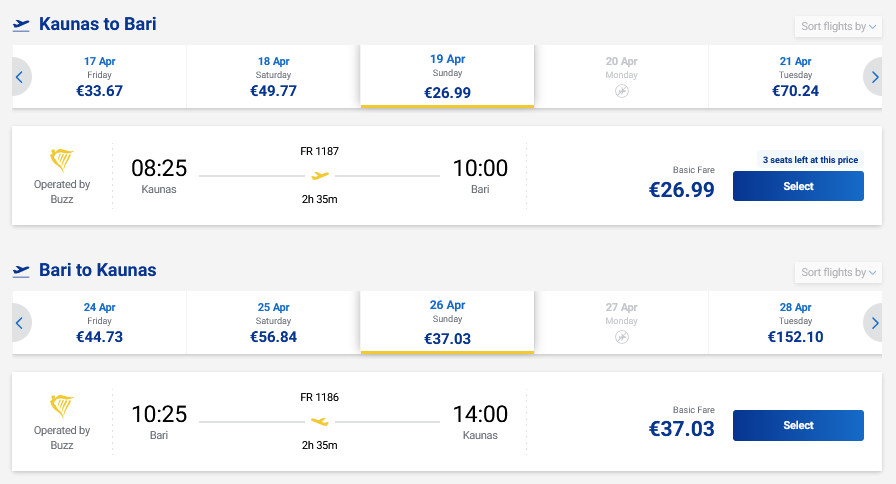This screenshot has width=896, height=484.
Task: Click the 28 Apr Tuesday €152.10 tab
Action: [x=795, y=322]
